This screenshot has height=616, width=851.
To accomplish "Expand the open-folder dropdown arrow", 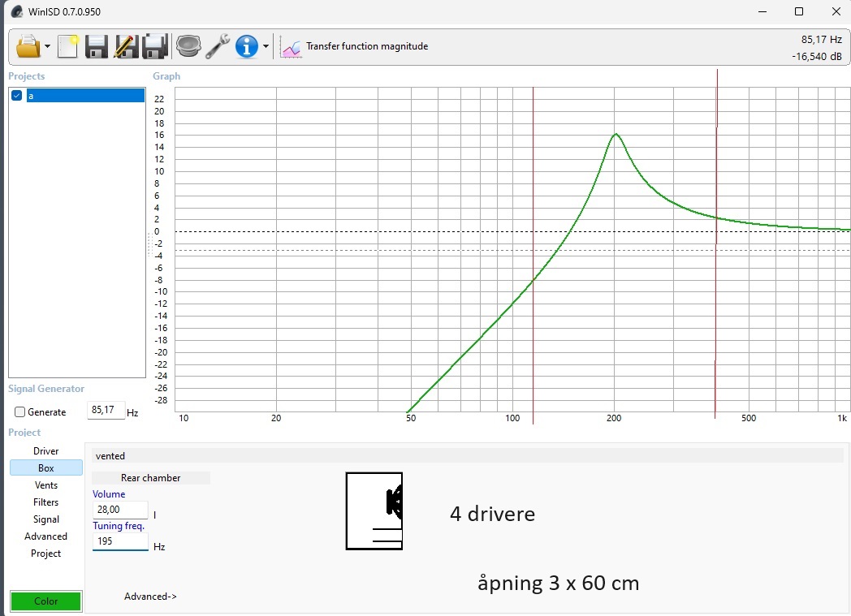I will pyautogui.click(x=47, y=46).
